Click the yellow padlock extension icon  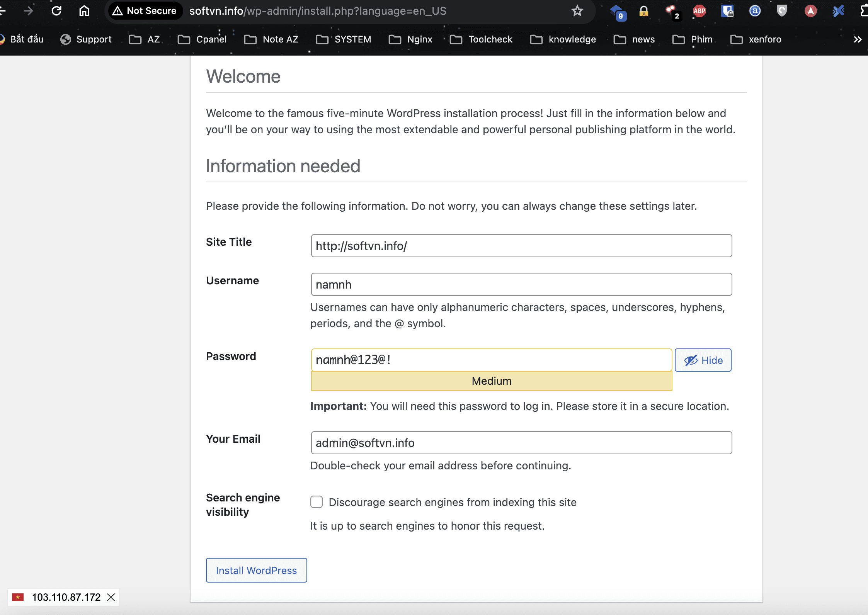[643, 11]
